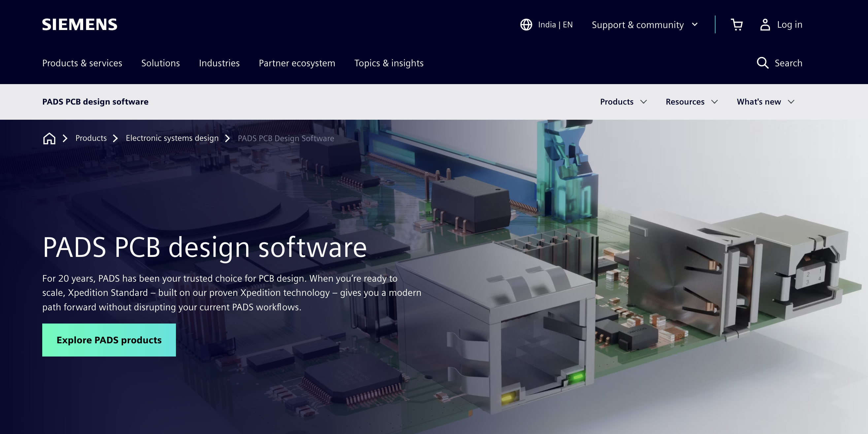Click PADS PCB Design Software breadcrumb text
Viewport: 868px width, 434px height.
pos(286,139)
